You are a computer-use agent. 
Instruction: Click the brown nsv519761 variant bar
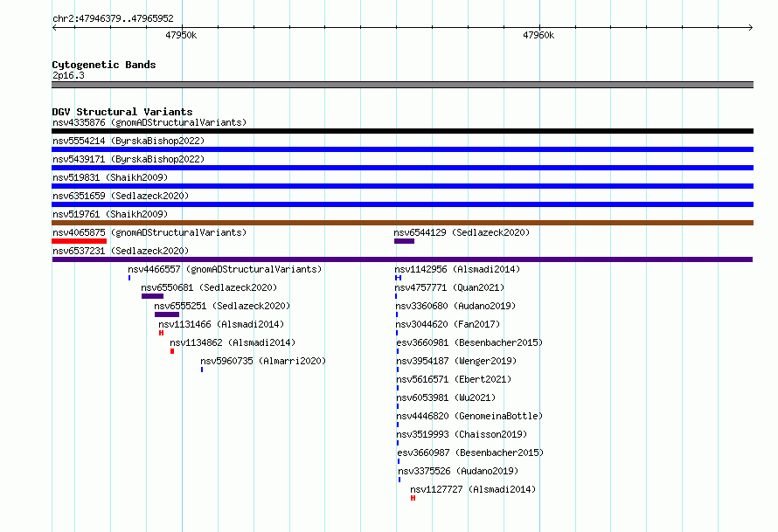pos(402,223)
